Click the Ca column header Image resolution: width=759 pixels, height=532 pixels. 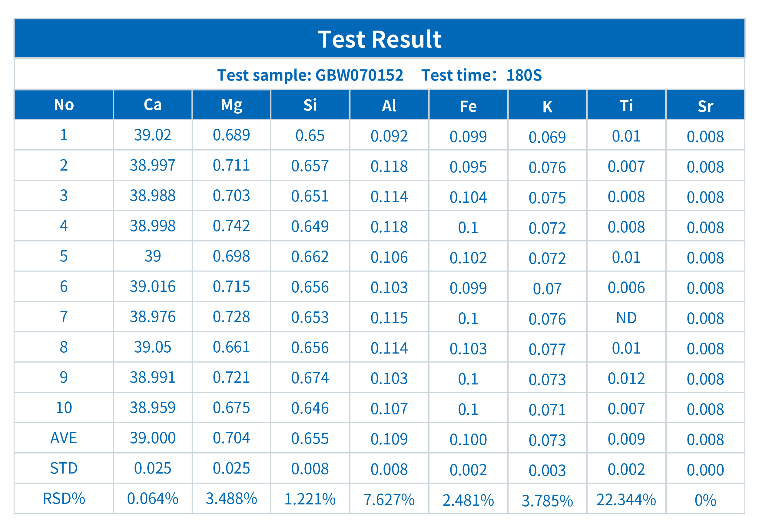tap(152, 105)
